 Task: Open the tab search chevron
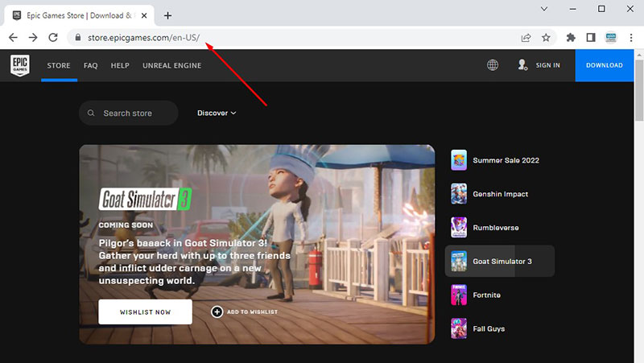(x=544, y=9)
